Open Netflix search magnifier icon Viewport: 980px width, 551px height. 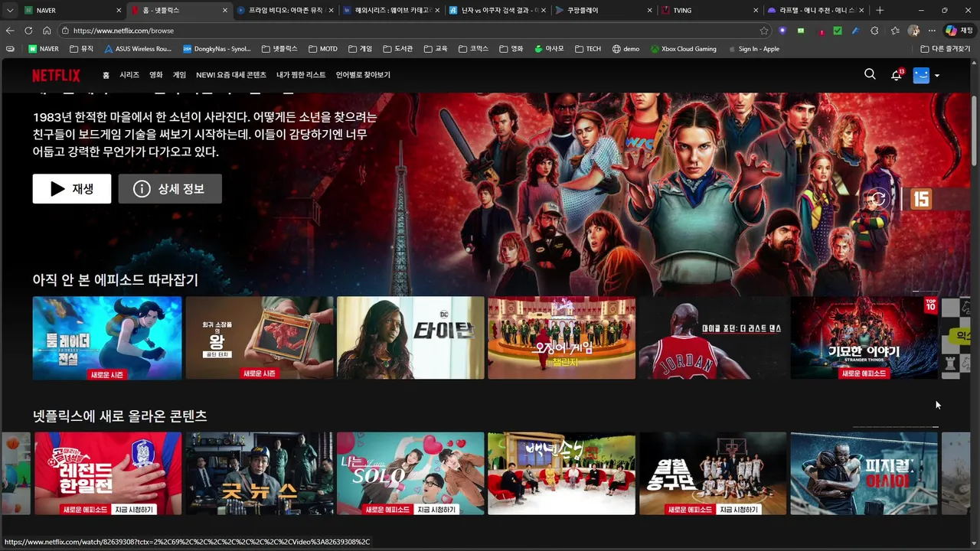point(870,74)
